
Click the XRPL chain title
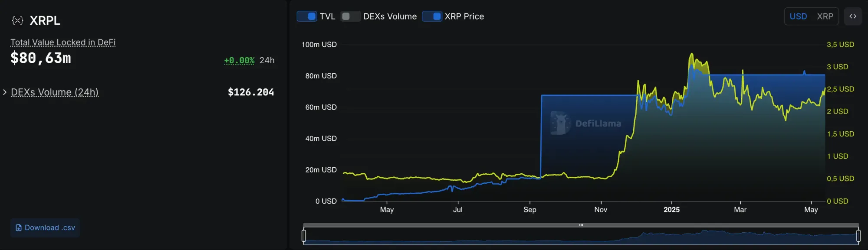(x=45, y=20)
